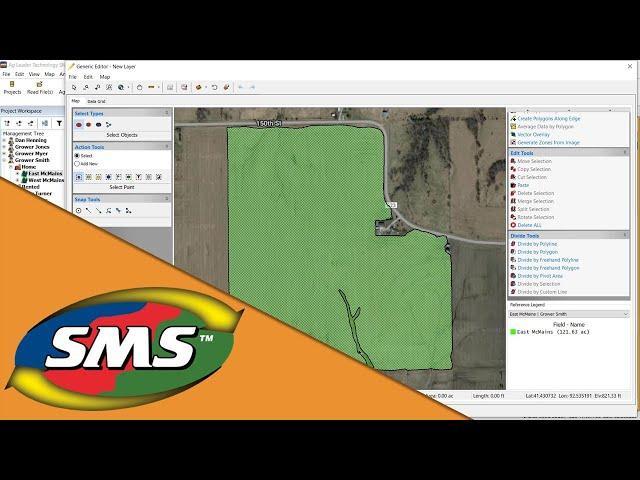Select the East McMains field in tree

pos(45,173)
